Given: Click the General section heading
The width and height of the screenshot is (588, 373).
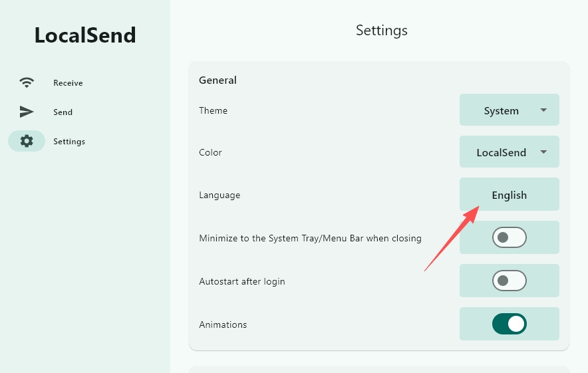Looking at the screenshot, I should click(x=218, y=80).
